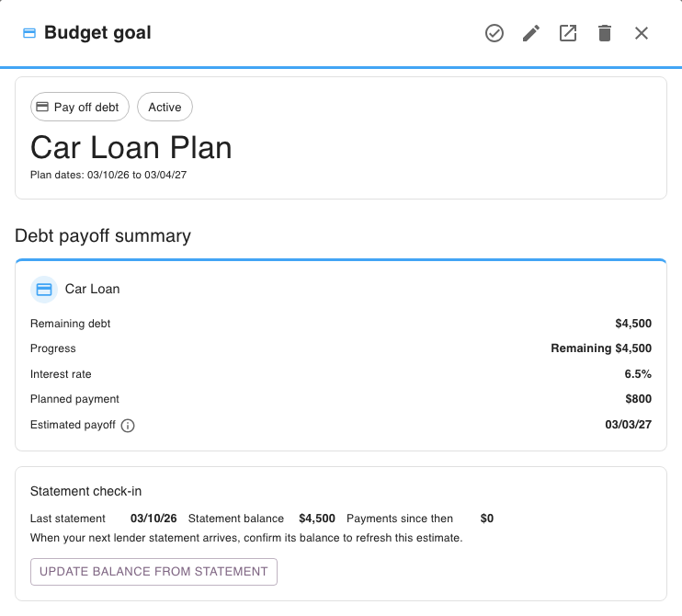Edit the goal with the pencil icon
The width and height of the screenshot is (682, 616).
(x=531, y=33)
